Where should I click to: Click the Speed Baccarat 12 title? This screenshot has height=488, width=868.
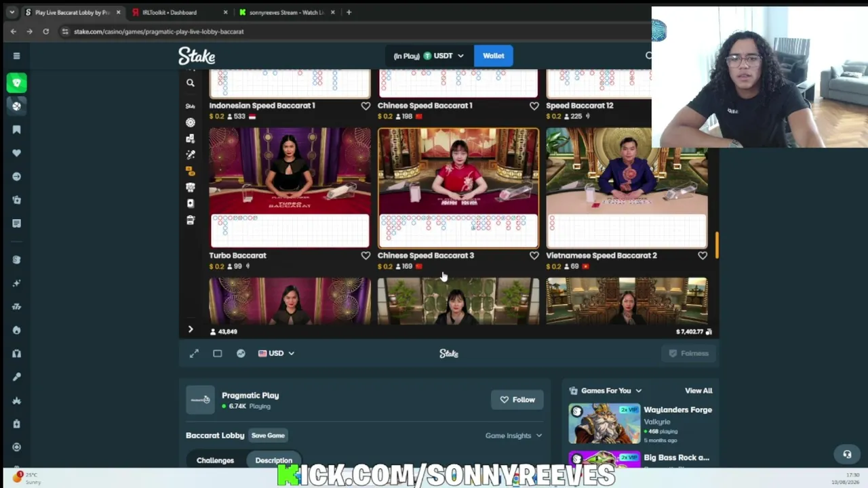(x=580, y=106)
